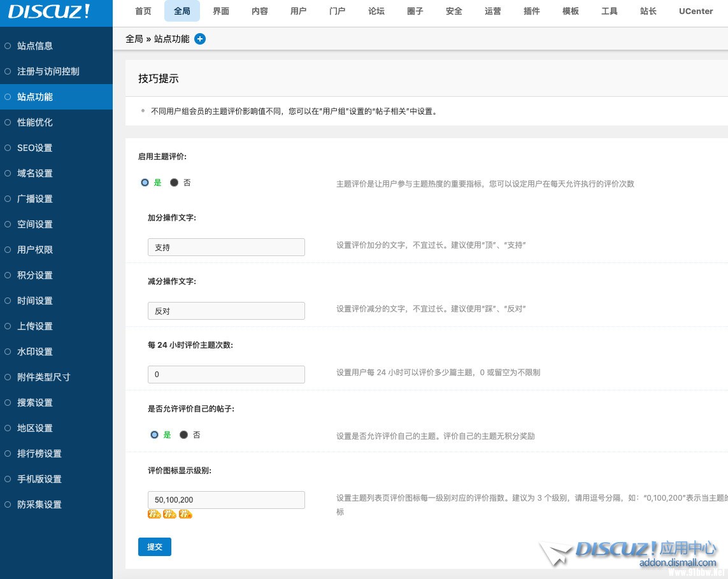The width and height of the screenshot is (728, 579).
Task: Click the blue plus icon beside 站点功能
Action: 200,39
